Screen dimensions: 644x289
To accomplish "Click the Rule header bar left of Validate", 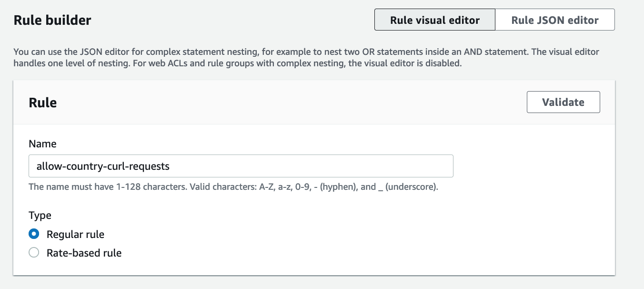I will click(286, 103).
